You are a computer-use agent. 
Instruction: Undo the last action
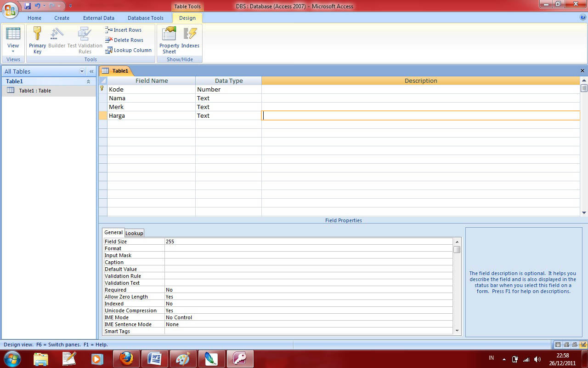pos(38,6)
